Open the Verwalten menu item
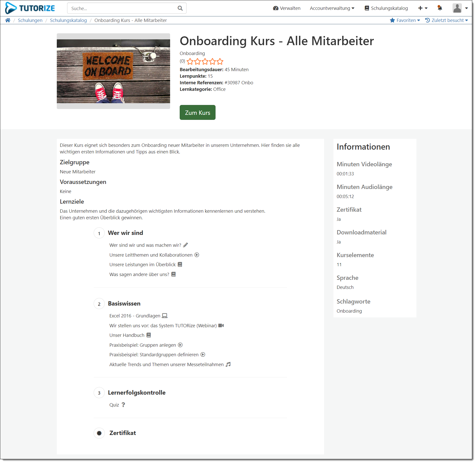The image size is (476, 463). [x=287, y=8]
